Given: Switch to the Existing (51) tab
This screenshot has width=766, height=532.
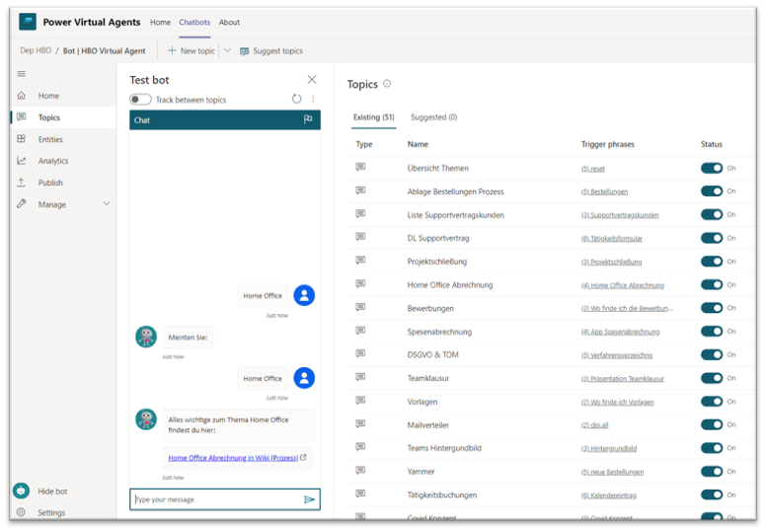Looking at the screenshot, I should click(x=374, y=117).
